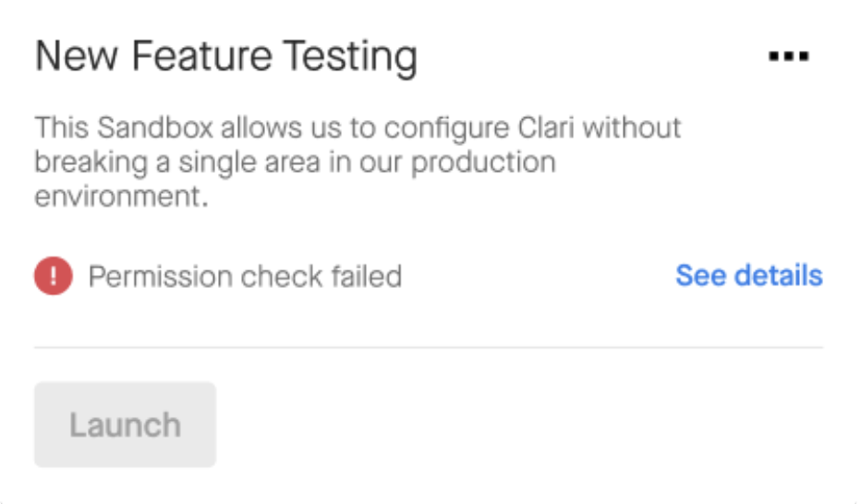
Task: Open the three-dot more options menu
Action: tap(789, 56)
